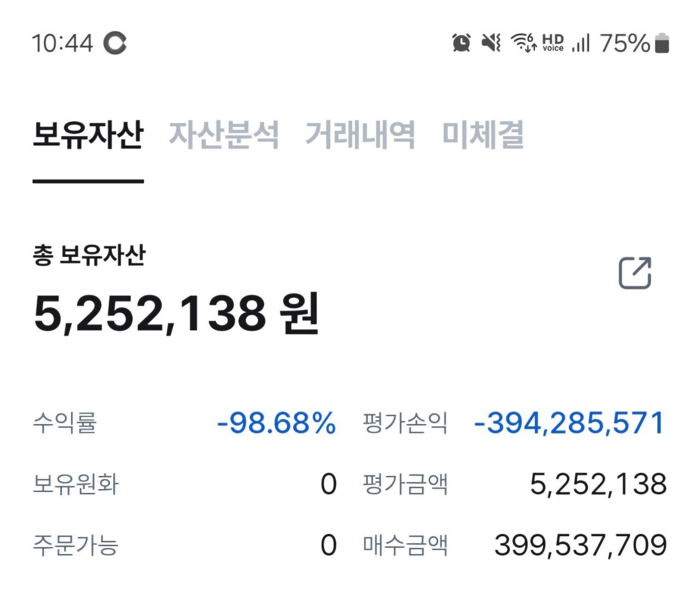Viewport: 700px width, 605px height.
Task: Tap the 399,537,709 purchase amount value
Action: click(580, 545)
